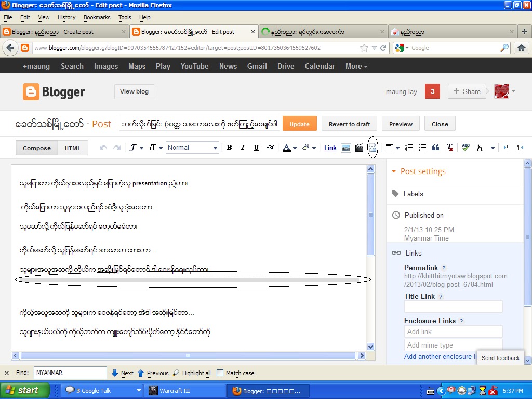
Task: Click the browser home icon
Action: coord(522,48)
